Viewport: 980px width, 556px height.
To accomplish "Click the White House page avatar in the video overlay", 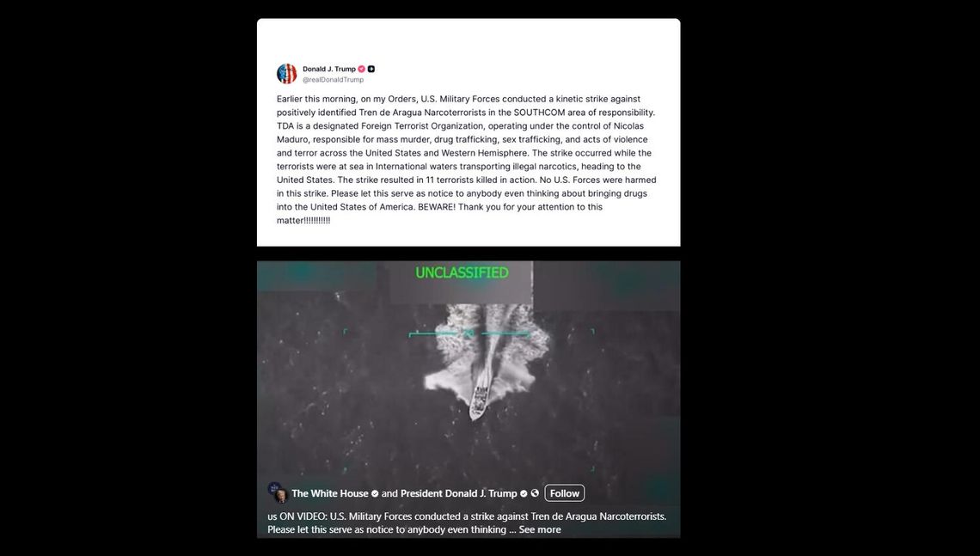I will click(x=273, y=488).
